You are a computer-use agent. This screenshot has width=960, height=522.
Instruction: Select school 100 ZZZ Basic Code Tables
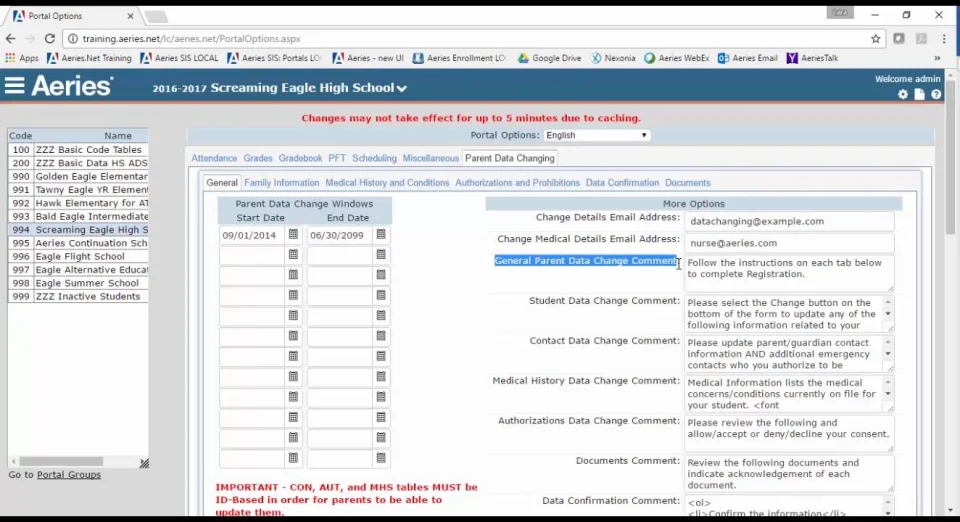point(78,149)
